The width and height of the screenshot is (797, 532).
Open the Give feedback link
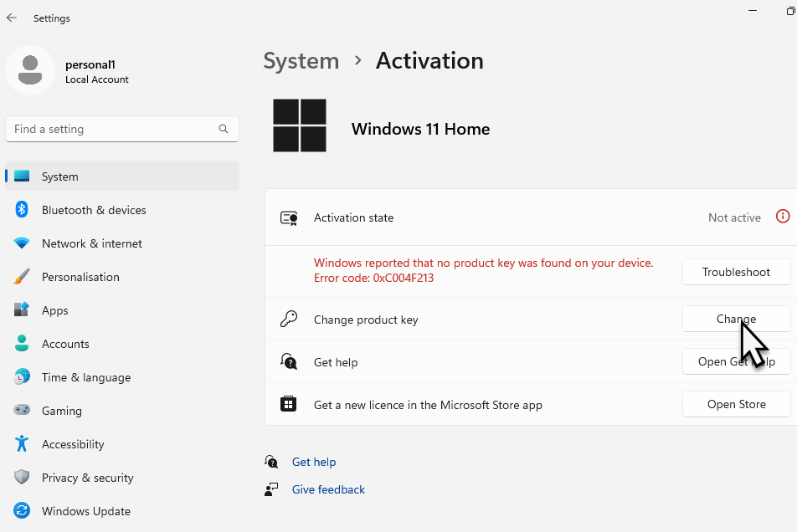pos(328,489)
